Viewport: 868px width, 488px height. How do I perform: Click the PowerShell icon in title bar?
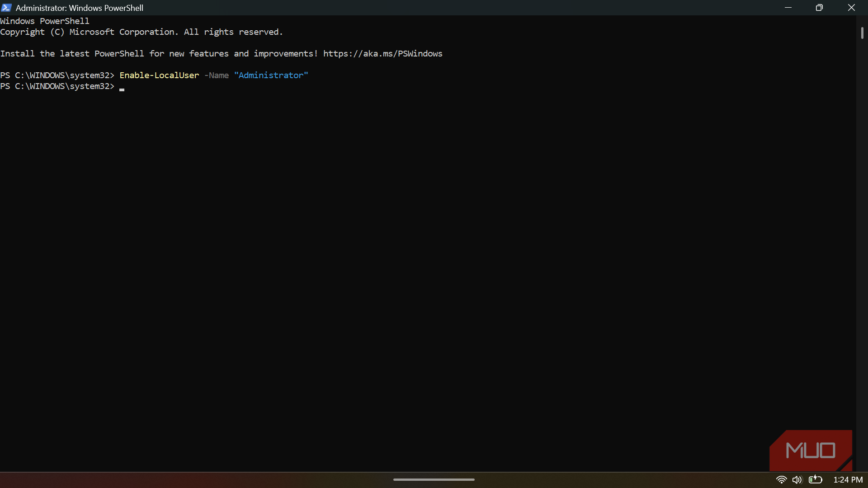coord(6,8)
